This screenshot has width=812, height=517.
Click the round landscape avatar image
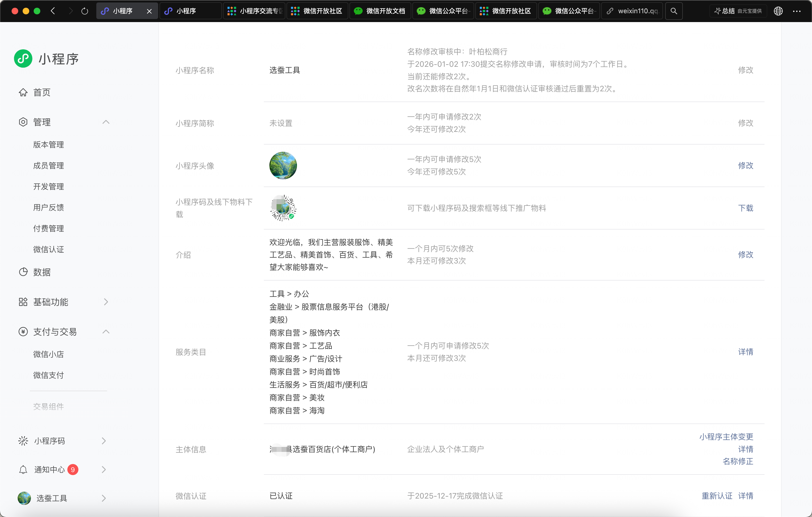(x=283, y=166)
